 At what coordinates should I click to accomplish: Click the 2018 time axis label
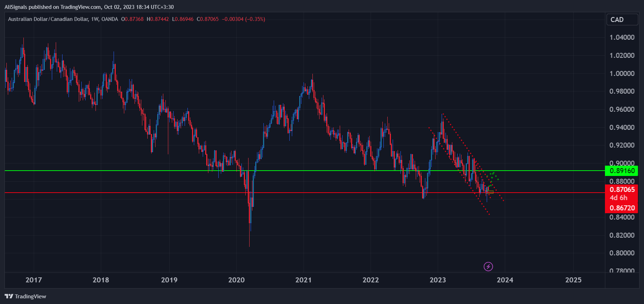pos(101,280)
